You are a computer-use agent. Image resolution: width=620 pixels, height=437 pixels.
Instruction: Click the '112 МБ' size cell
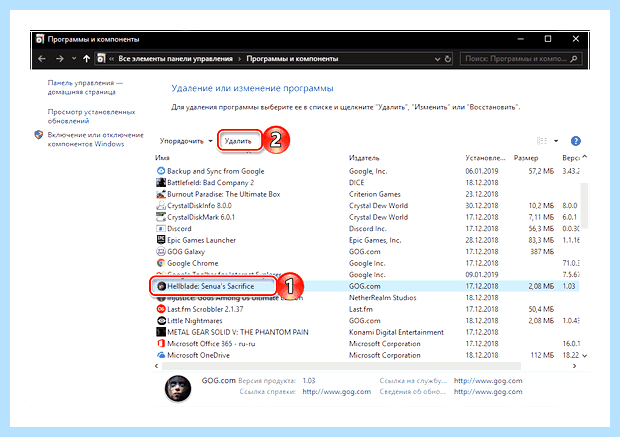pyautogui.click(x=542, y=355)
